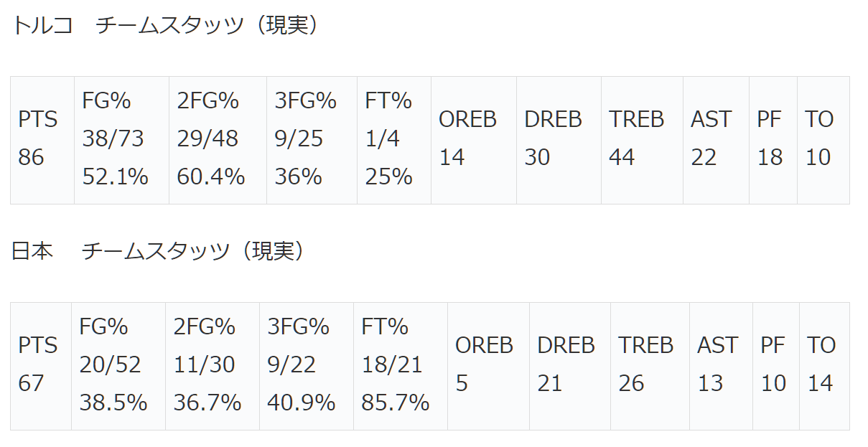Select Japan FG% 20/52 cell
This screenshot has width=868, height=447.
118,366
